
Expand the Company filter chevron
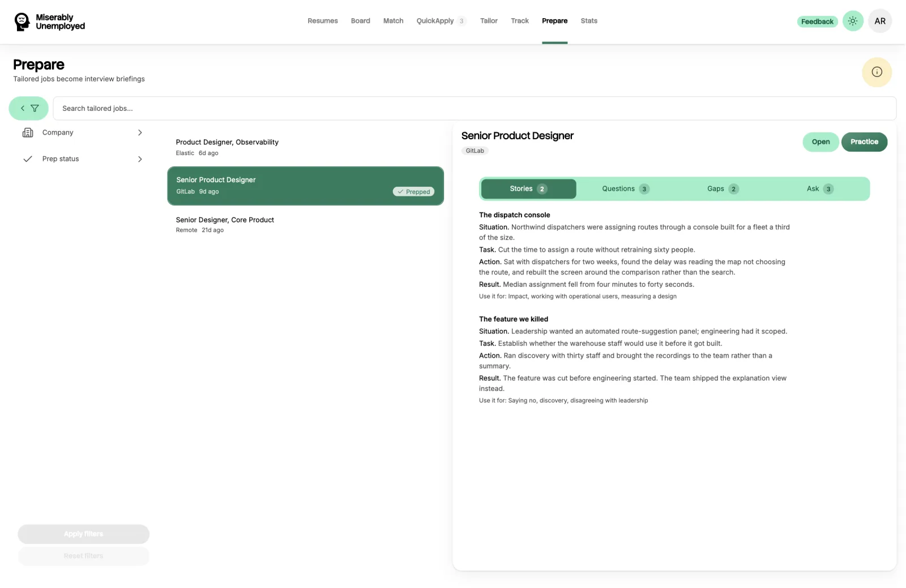140,132
